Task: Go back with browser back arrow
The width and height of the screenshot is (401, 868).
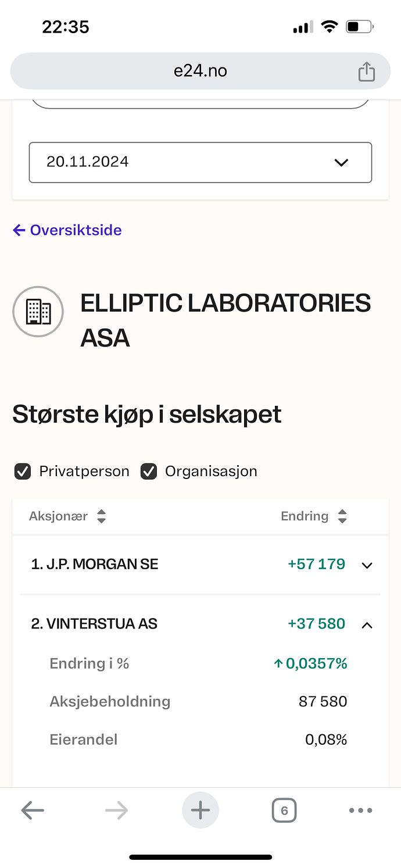Action: tap(33, 810)
